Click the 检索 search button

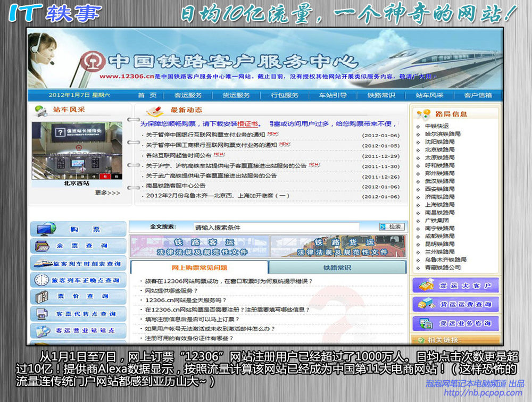pos(392,227)
